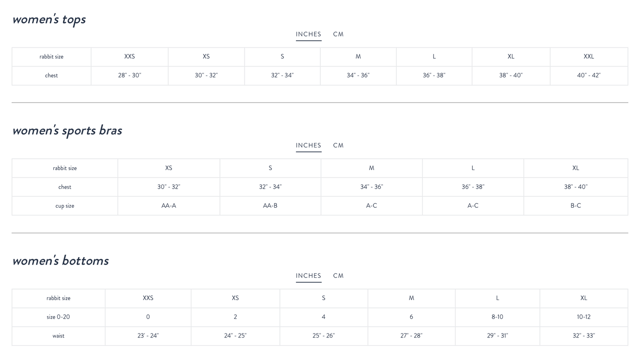Click the 23" - 24" waist cell
Viewport: 642px width, 364px height.
point(148,336)
